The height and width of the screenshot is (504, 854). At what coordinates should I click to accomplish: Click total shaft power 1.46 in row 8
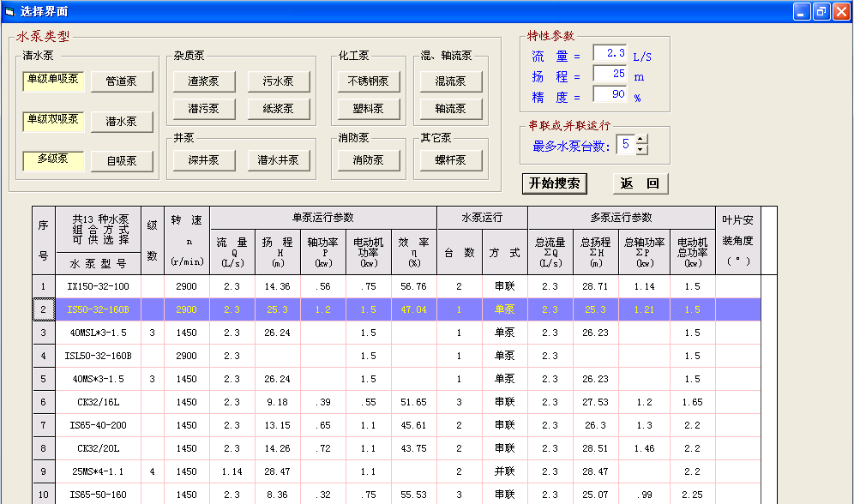point(644,448)
